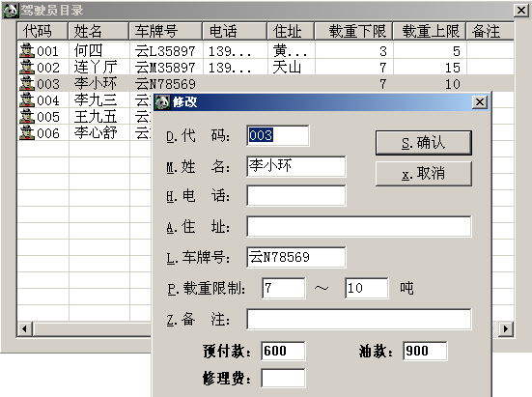Focus the Z.备注 input field

[x=359, y=319]
